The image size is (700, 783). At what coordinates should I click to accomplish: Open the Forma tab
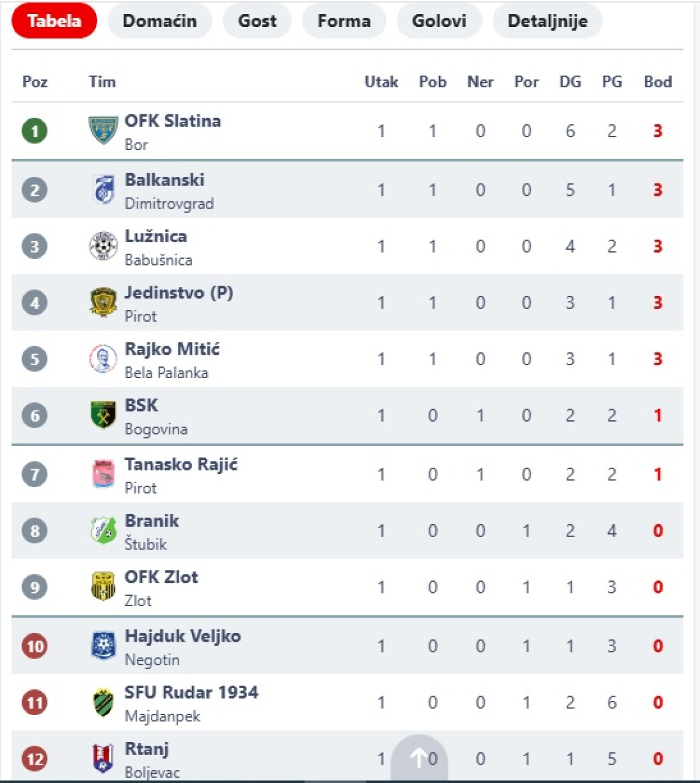(x=344, y=21)
